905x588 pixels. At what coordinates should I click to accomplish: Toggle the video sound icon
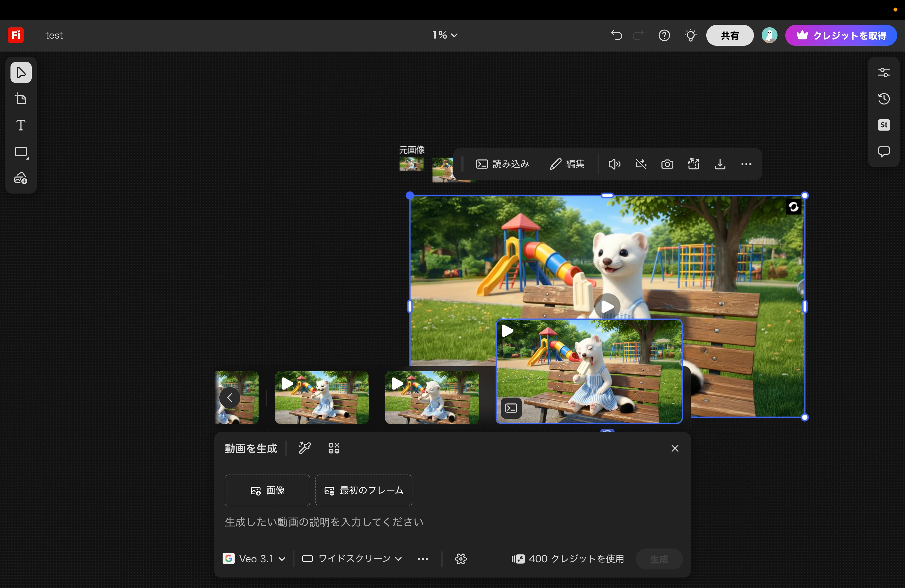coord(614,164)
